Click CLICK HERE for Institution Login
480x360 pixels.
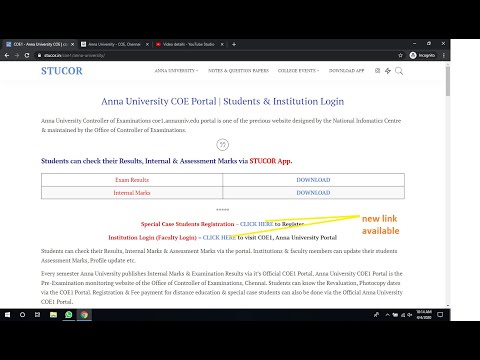(x=219, y=237)
